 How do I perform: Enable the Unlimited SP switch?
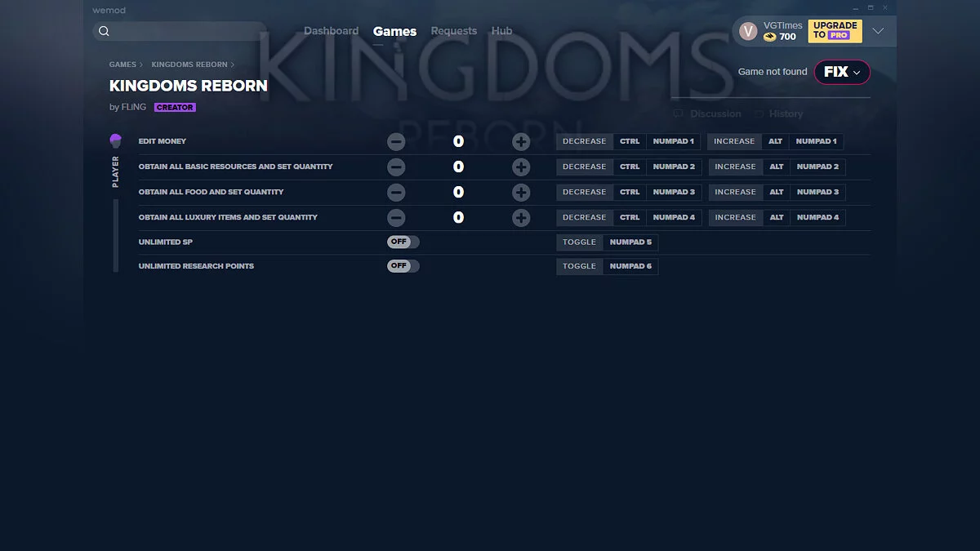403,242
